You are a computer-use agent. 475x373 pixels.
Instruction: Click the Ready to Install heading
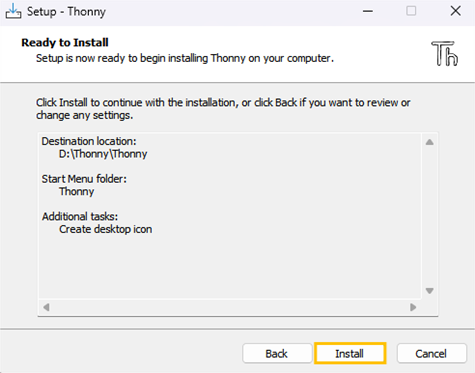65,43
